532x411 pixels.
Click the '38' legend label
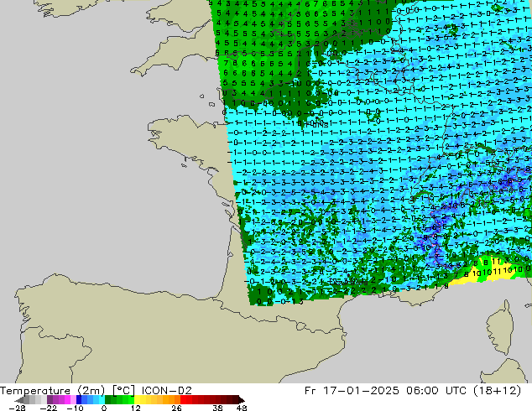(217, 408)
